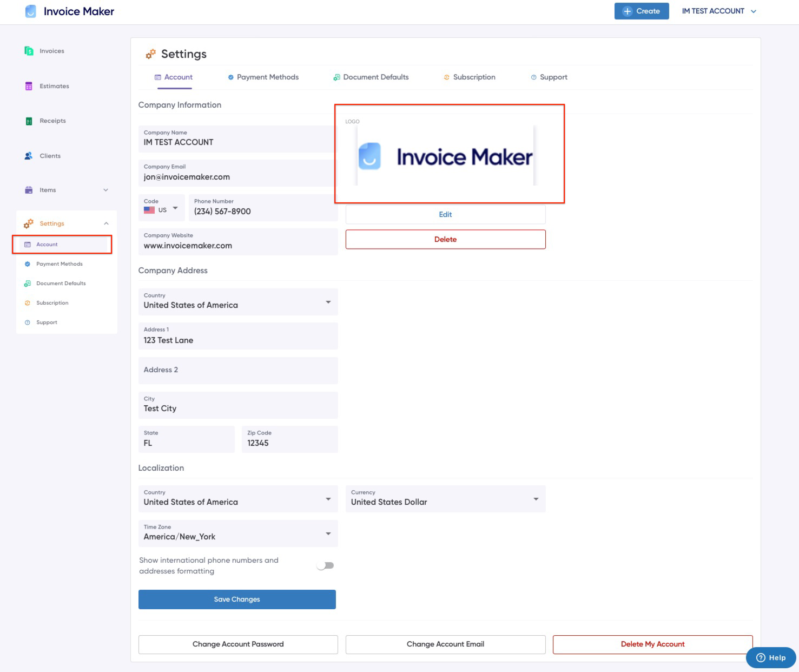This screenshot has height=672, width=799.
Task: Toggle international phone and address formatting
Action: point(325,565)
